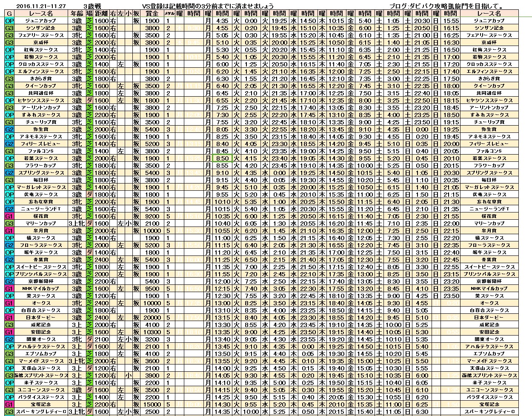Screen dimensions: 532x416
Task: Click prize 20000 in 日本ダービー row
Action: (x=152, y=318)
